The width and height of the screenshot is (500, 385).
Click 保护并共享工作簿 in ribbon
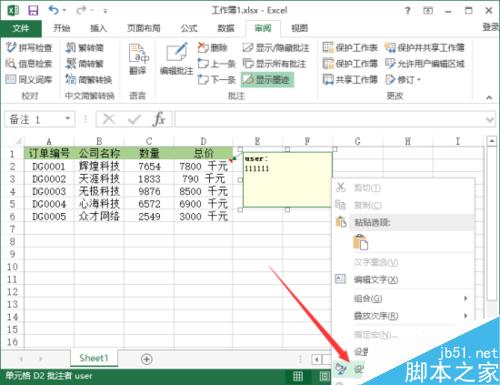[x=424, y=47]
